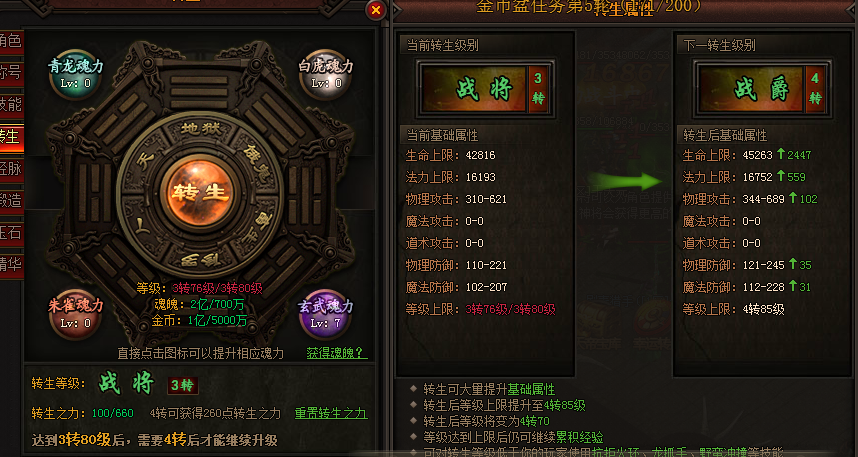Open the 锻造 side tab
Image resolution: width=858 pixels, height=457 pixels.
11,200
